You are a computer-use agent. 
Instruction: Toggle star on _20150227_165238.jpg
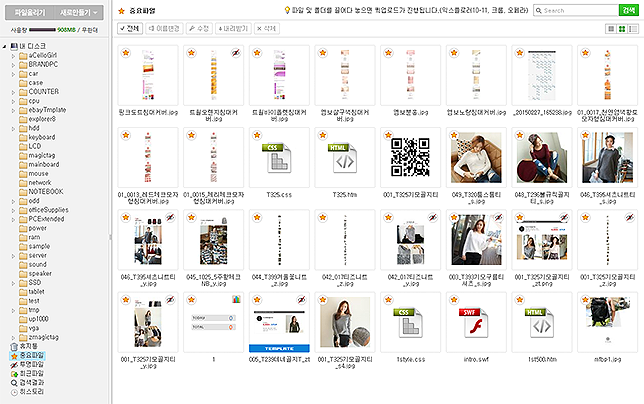[520, 53]
